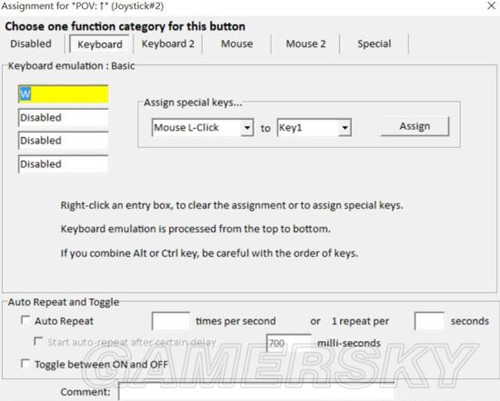Open the Key1 dropdown arrow

click(345, 128)
